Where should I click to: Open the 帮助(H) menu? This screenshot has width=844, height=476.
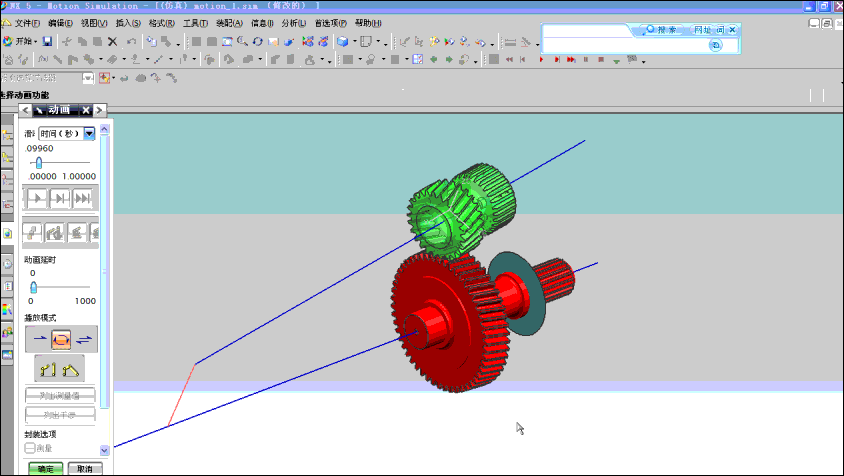tap(368, 23)
